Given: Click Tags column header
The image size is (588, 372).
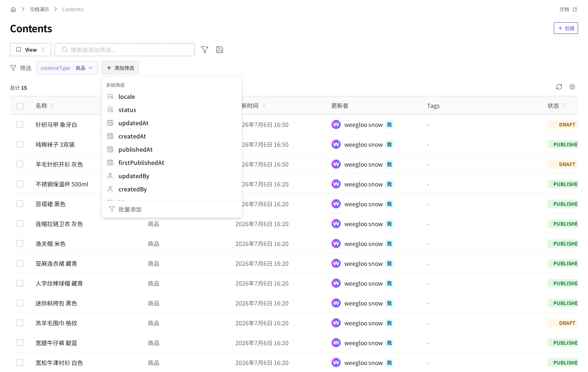Looking at the screenshot, I should click(433, 106).
